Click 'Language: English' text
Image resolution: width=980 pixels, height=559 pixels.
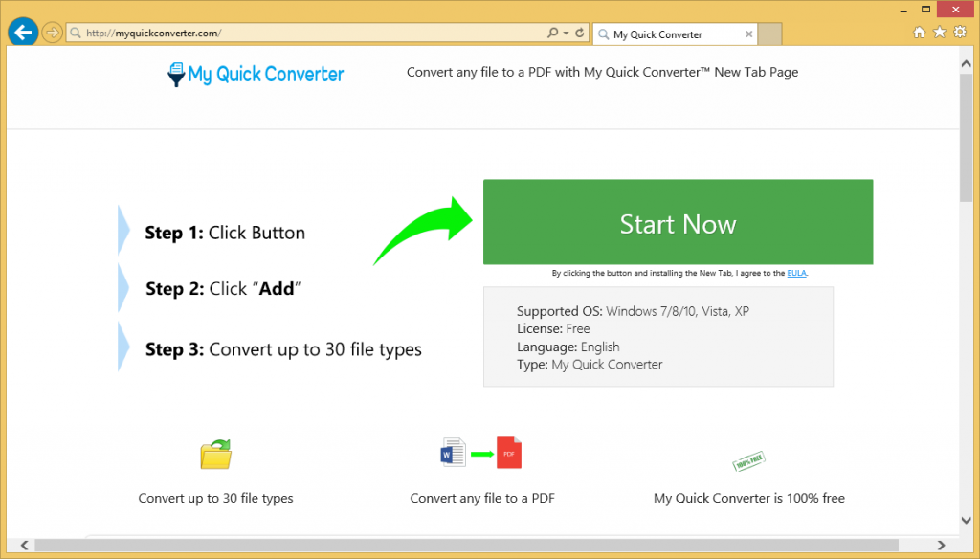(568, 347)
